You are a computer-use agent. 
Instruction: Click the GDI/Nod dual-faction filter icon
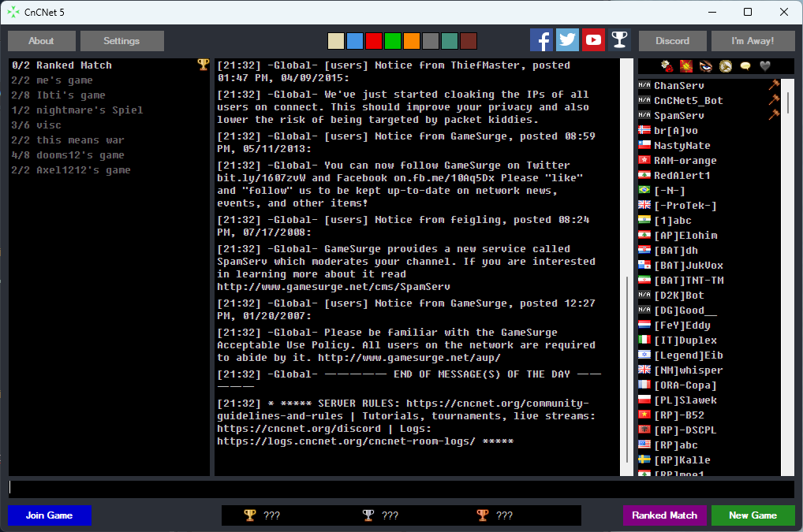point(667,65)
